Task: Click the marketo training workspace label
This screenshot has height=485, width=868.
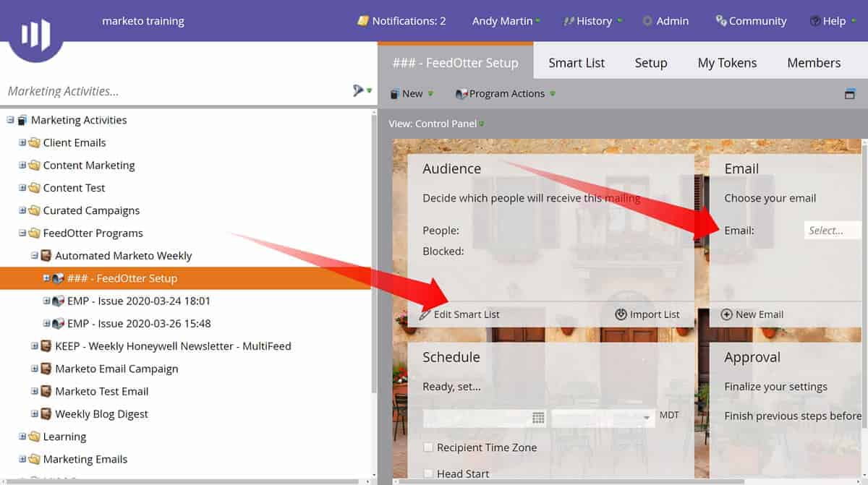Action: pyautogui.click(x=143, y=21)
